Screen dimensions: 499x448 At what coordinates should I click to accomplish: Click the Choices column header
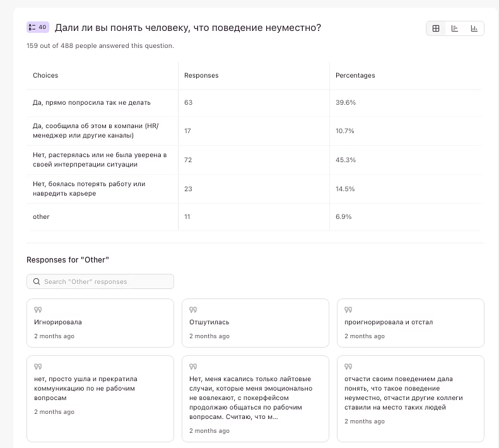pos(45,75)
